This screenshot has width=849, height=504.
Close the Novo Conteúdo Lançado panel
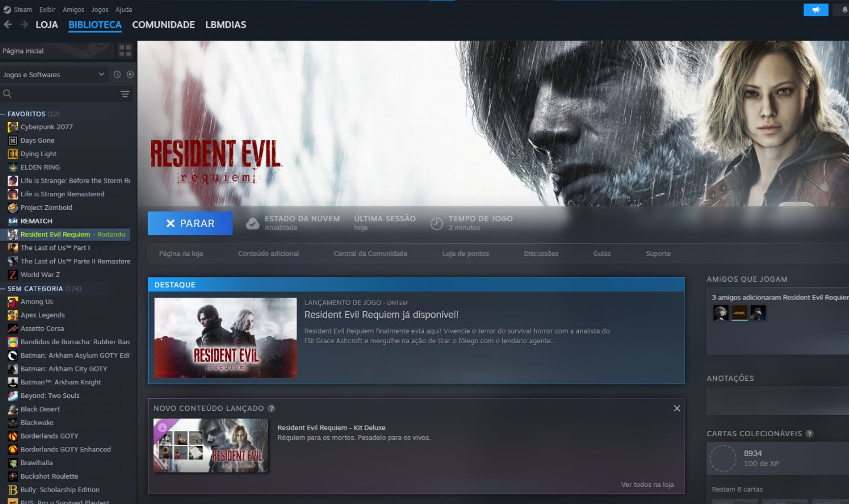677,408
